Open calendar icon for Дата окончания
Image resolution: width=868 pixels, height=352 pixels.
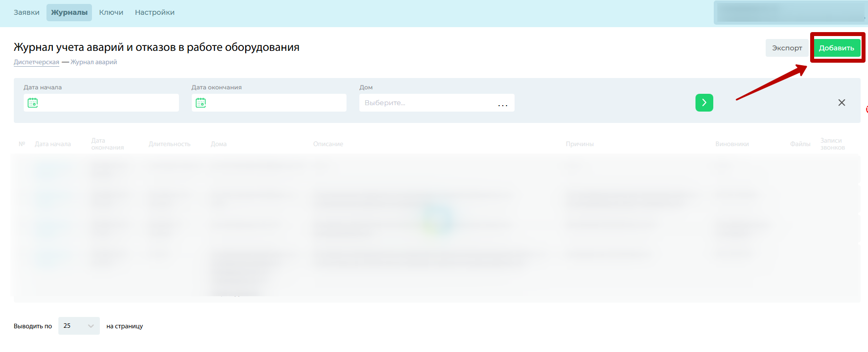(x=201, y=103)
